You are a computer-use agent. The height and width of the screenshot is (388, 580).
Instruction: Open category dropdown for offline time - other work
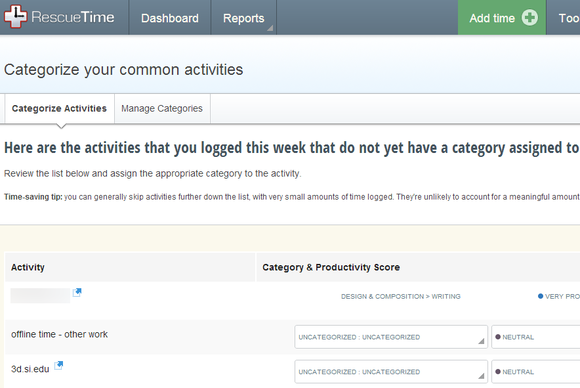tap(391, 337)
